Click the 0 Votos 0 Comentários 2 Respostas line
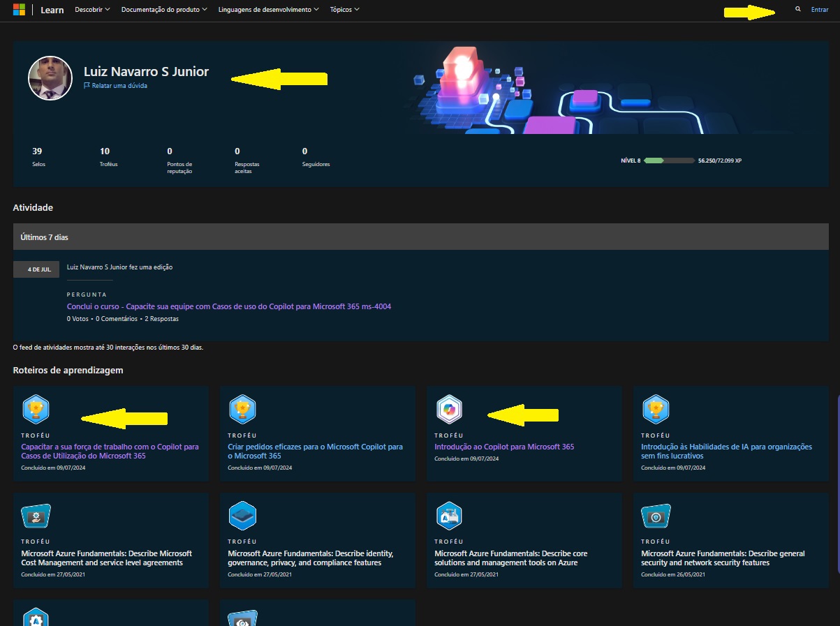Viewport: 840px width, 626px height. point(123,319)
